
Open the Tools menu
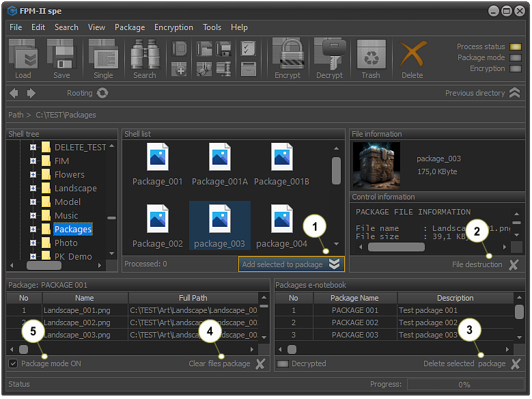click(212, 27)
